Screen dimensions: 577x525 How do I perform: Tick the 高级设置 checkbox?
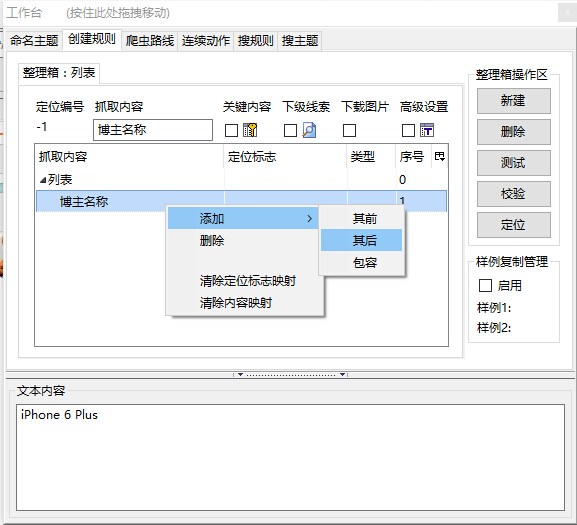point(408,130)
